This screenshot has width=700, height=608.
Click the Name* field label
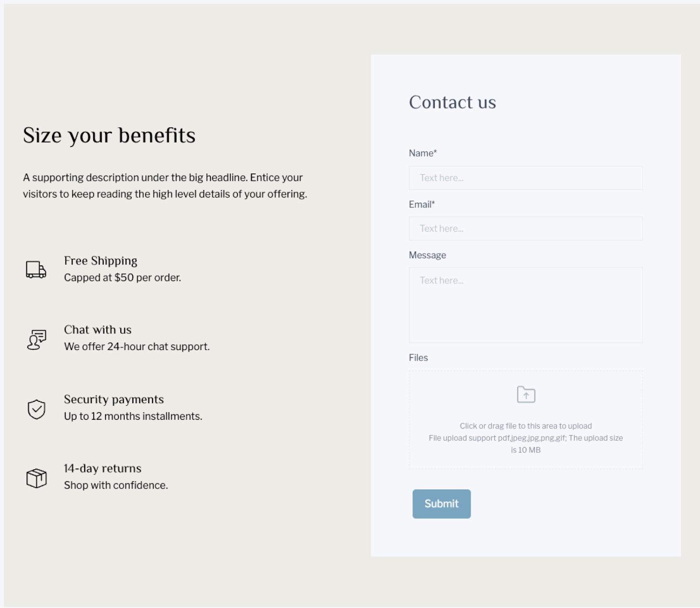423,153
